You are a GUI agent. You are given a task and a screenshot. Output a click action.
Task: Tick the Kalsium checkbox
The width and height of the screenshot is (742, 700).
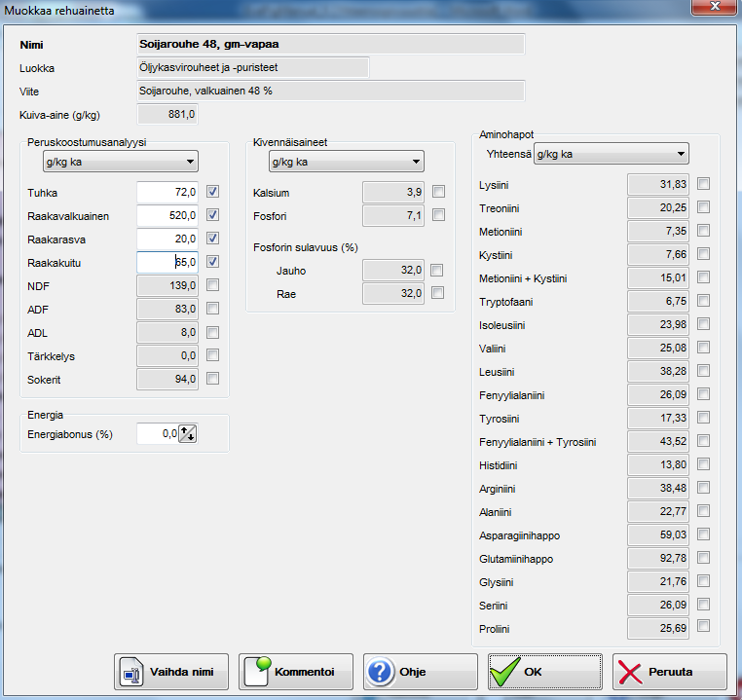pos(438,192)
